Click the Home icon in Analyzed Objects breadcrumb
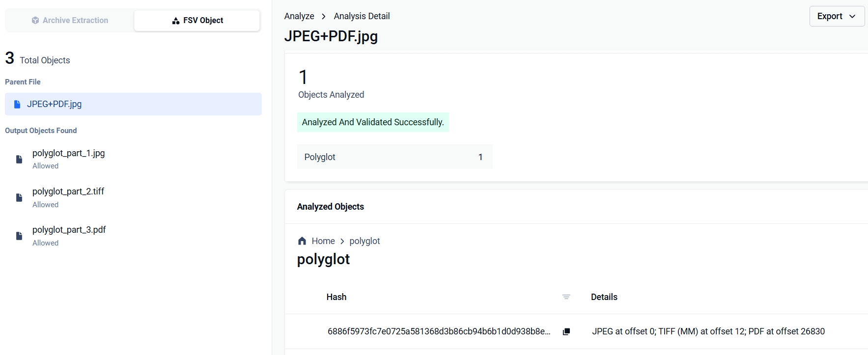This screenshot has height=355, width=868. 302,241
